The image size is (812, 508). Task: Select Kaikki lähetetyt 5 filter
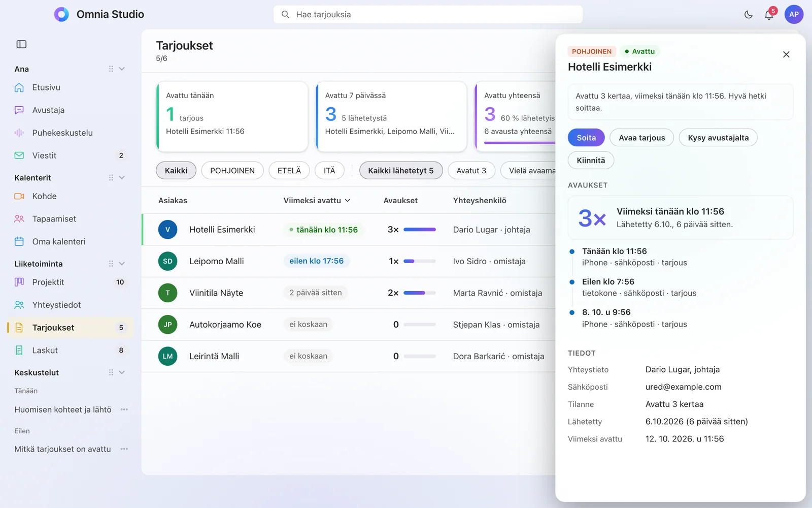tap(401, 171)
